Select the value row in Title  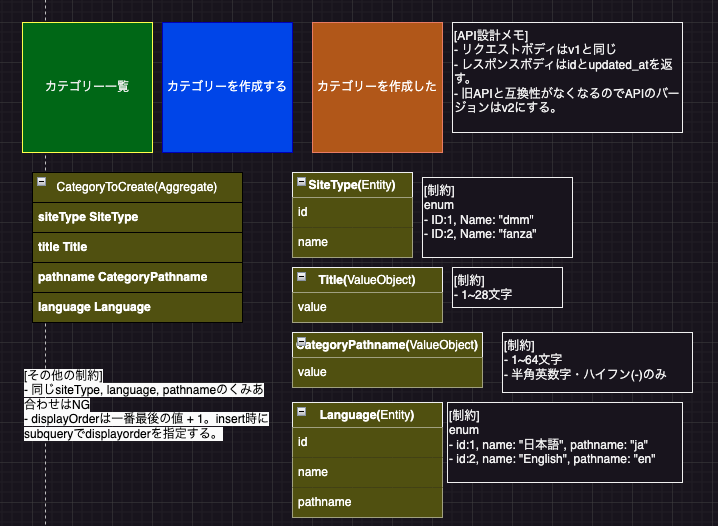click(x=368, y=307)
